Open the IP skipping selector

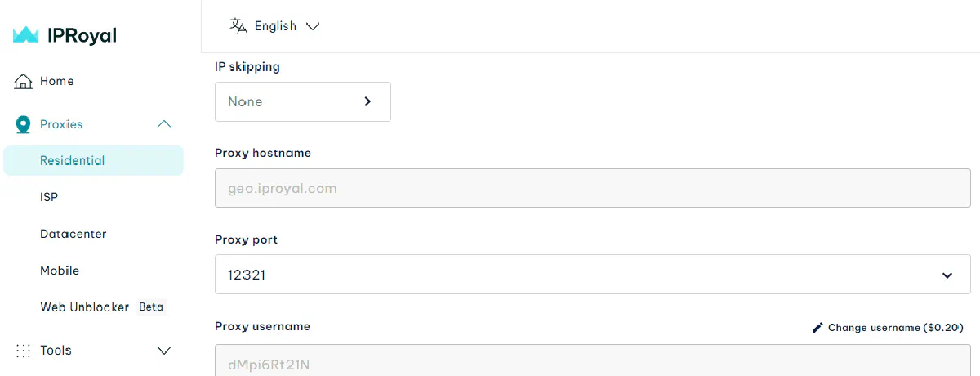[x=302, y=102]
